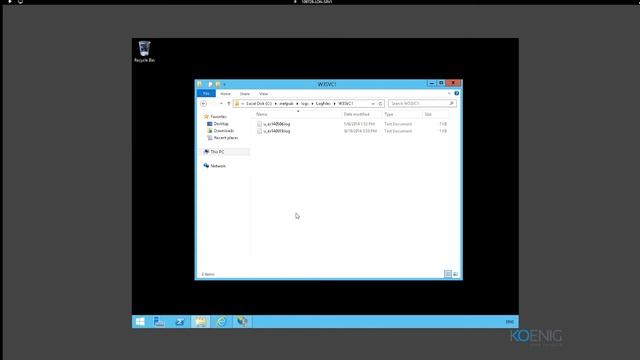
Task: Sort files by the Name column
Action: tap(262, 114)
